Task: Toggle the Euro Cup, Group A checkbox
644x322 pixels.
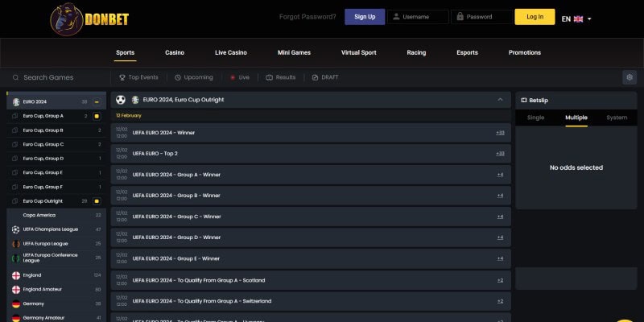Action: [x=97, y=116]
